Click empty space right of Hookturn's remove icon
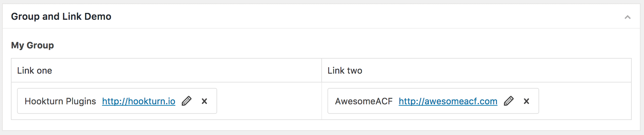Image resolution: width=644 pixels, height=135 pixels. [212, 101]
